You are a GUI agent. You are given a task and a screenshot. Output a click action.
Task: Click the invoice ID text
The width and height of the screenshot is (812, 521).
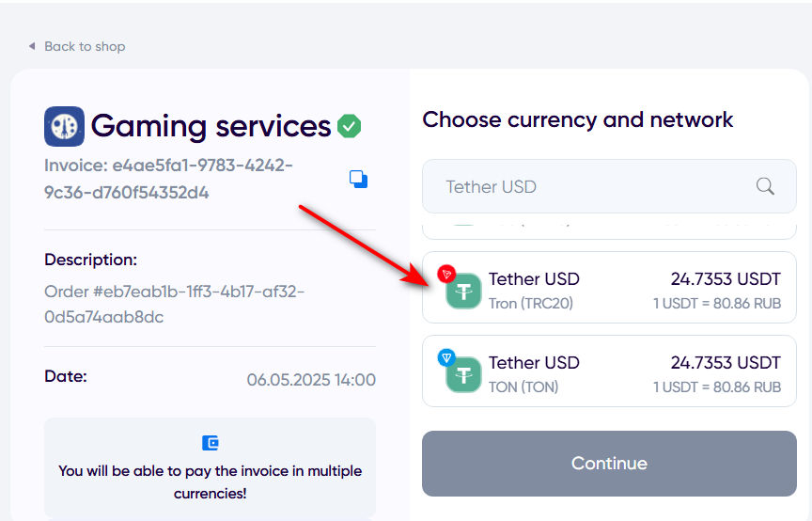[x=168, y=179]
